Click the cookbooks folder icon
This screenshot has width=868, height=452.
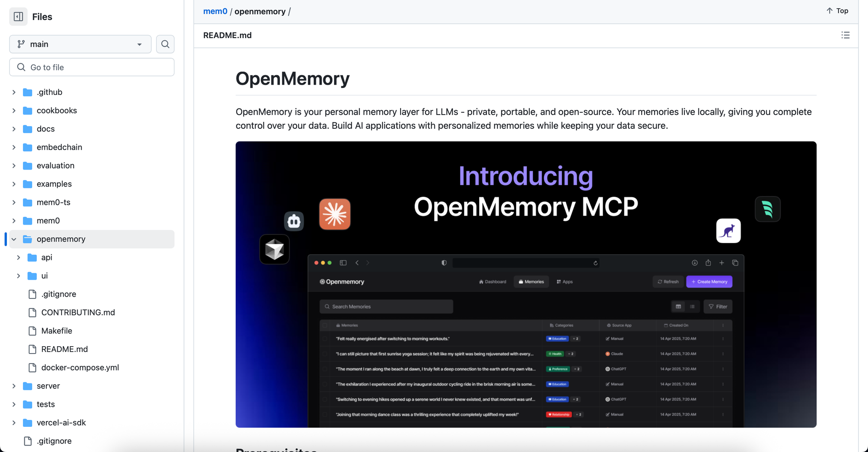[27, 111]
